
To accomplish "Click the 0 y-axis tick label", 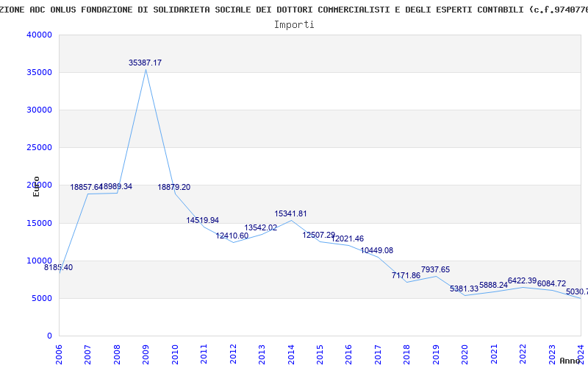I will click(x=49, y=336).
